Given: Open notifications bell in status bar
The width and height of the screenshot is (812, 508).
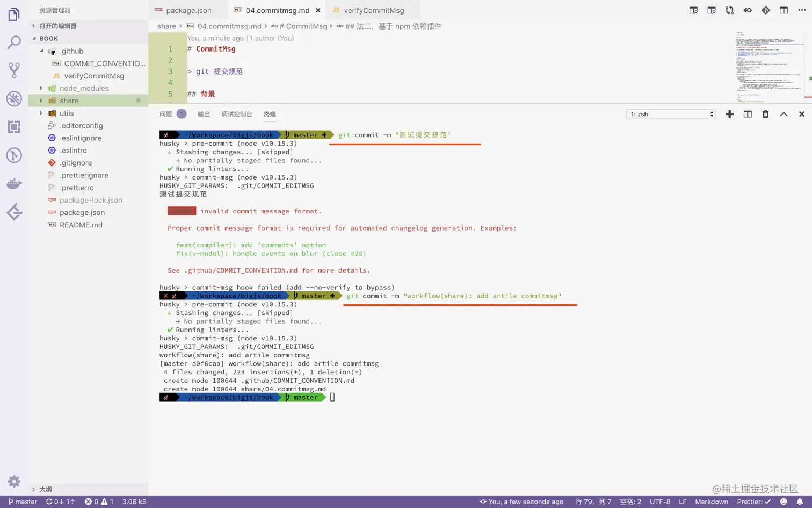Looking at the screenshot, I should click(x=800, y=502).
